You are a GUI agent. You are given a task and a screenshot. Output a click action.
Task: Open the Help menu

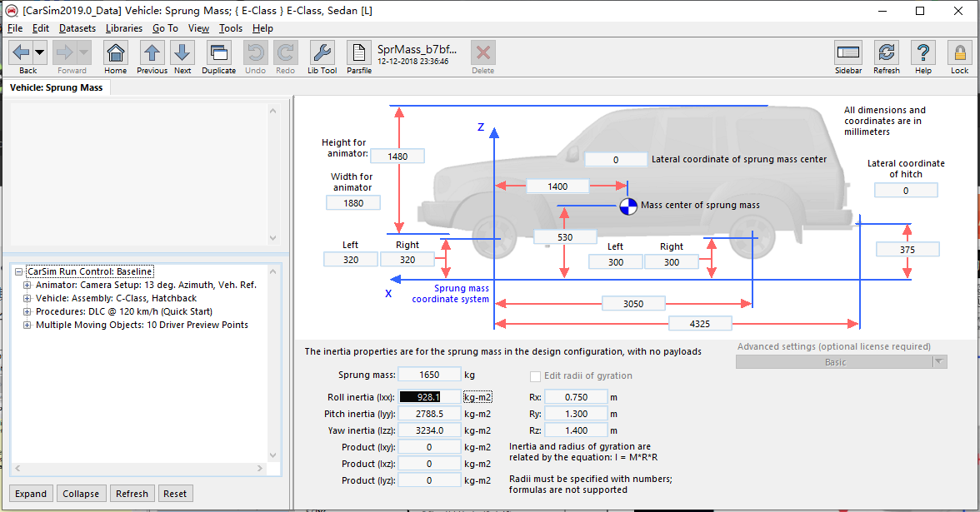point(262,28)
